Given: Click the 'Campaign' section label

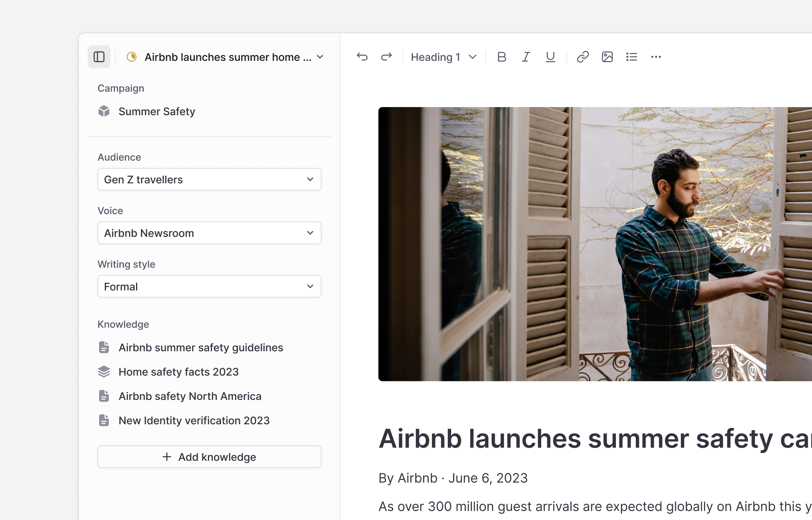Looking at the screenshot, I should tap(121, 88).
